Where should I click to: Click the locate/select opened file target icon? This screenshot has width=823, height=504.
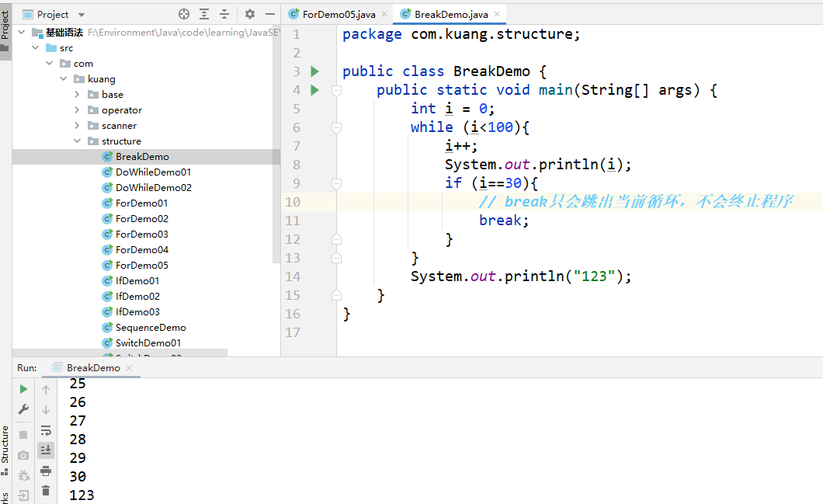184,14
